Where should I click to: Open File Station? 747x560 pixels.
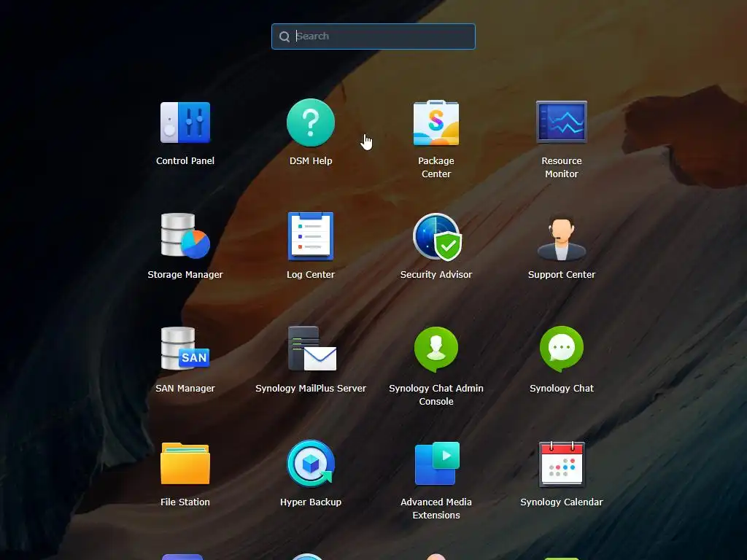click(185, 463)
